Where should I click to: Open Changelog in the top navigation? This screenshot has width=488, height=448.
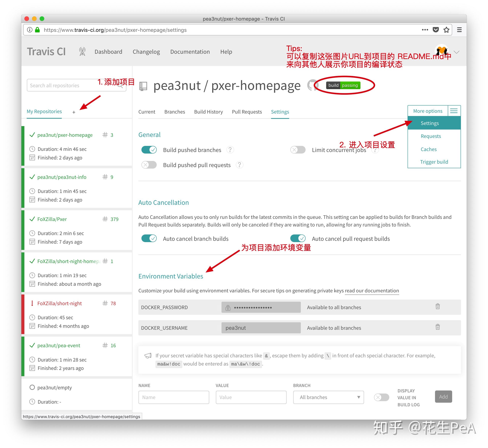point(146,52)
